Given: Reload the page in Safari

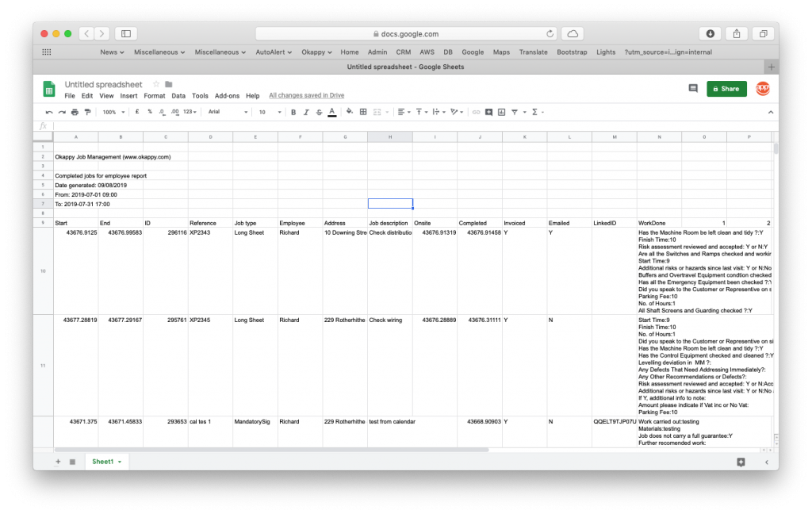Looking at the screenshot, I should (550, 33).
